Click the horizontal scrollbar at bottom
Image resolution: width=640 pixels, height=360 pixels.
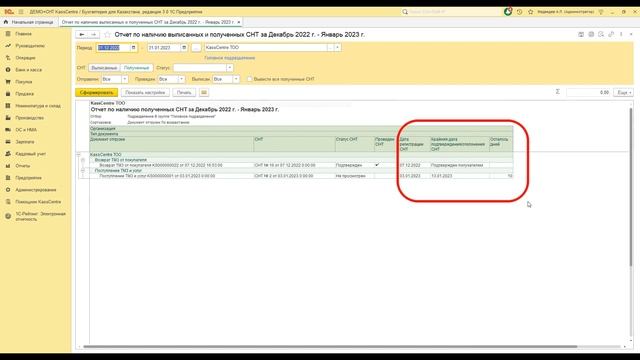(330, 347)
